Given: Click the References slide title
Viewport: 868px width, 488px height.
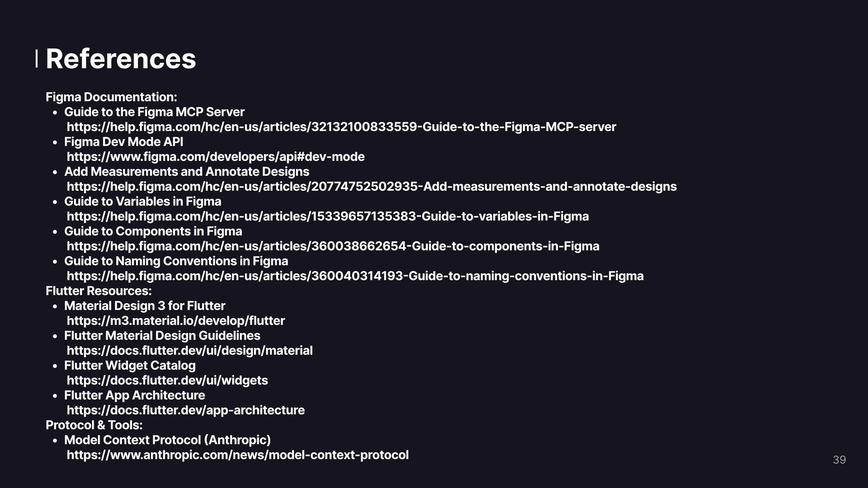Looking at the screenshot, I should coord(121,59).
